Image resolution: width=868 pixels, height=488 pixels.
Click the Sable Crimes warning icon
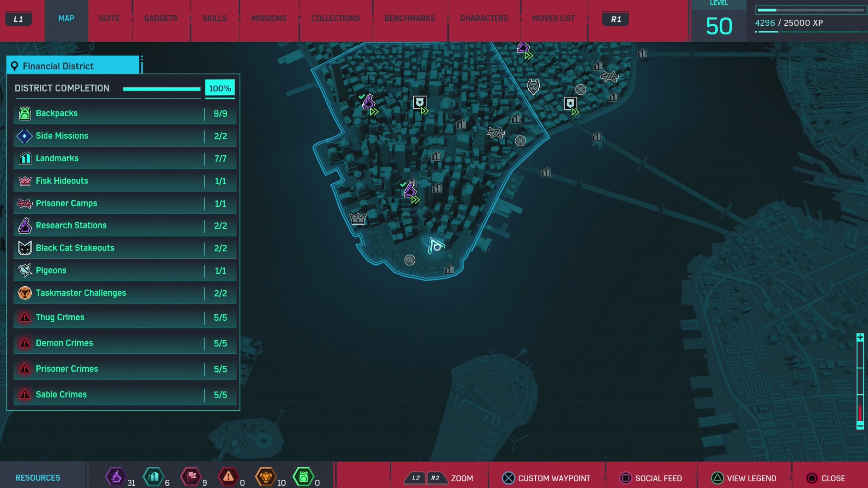point(25,395)
